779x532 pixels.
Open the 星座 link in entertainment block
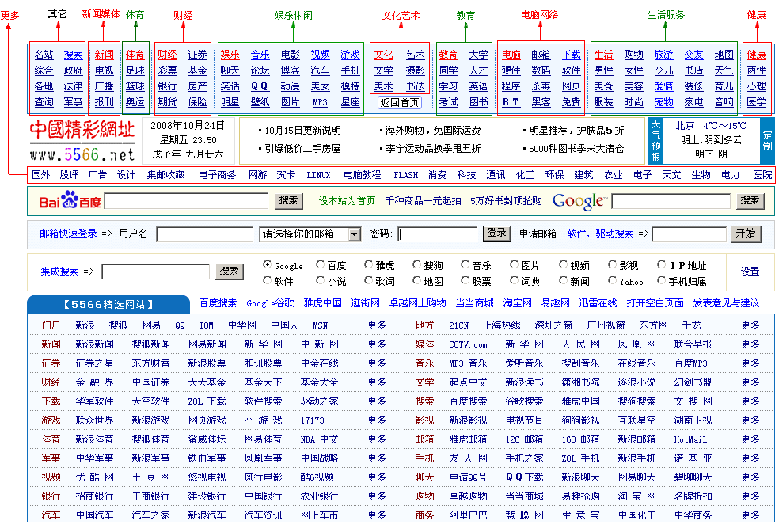350,102
